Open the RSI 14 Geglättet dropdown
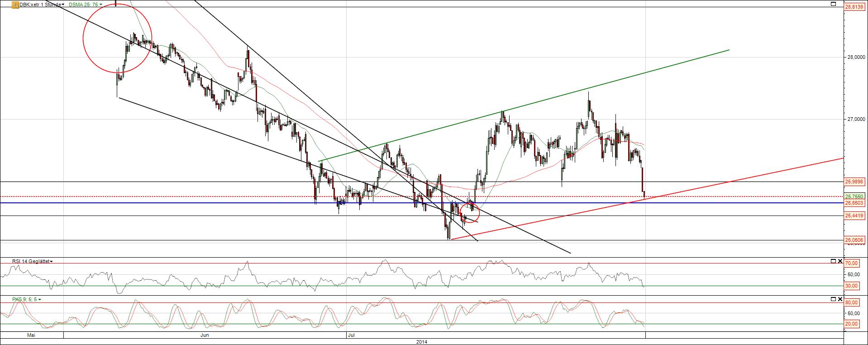The image size is (868, 345). [33, 261]
